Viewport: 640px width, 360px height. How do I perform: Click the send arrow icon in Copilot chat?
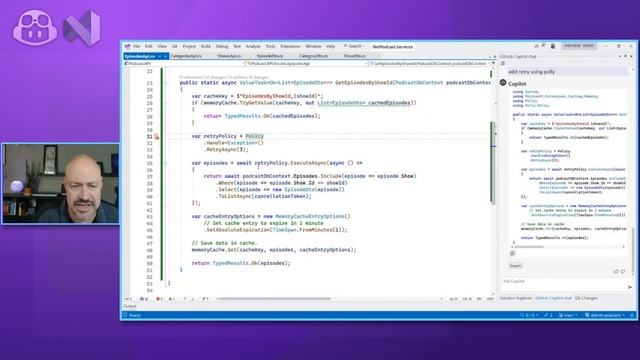click(630, 287)
